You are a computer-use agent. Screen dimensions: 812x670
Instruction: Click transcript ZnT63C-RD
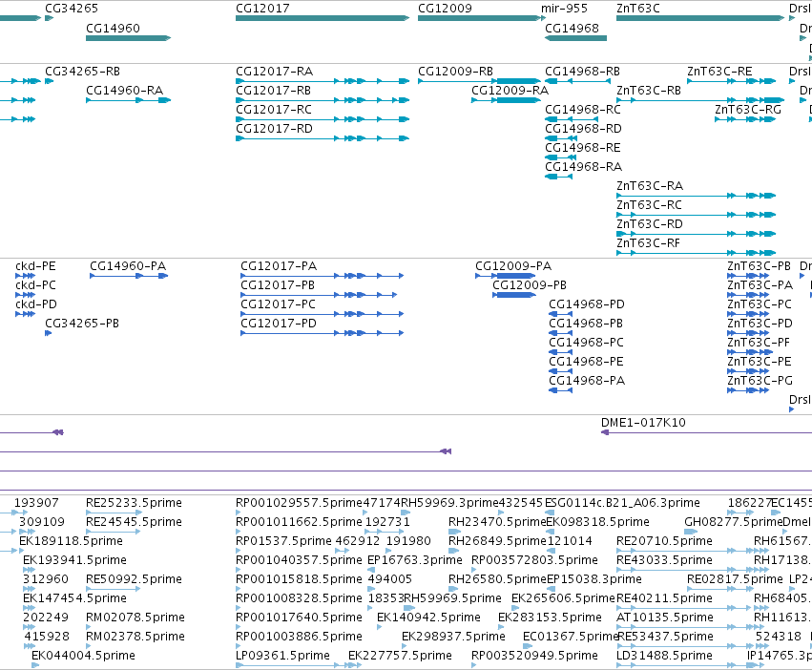650,224
